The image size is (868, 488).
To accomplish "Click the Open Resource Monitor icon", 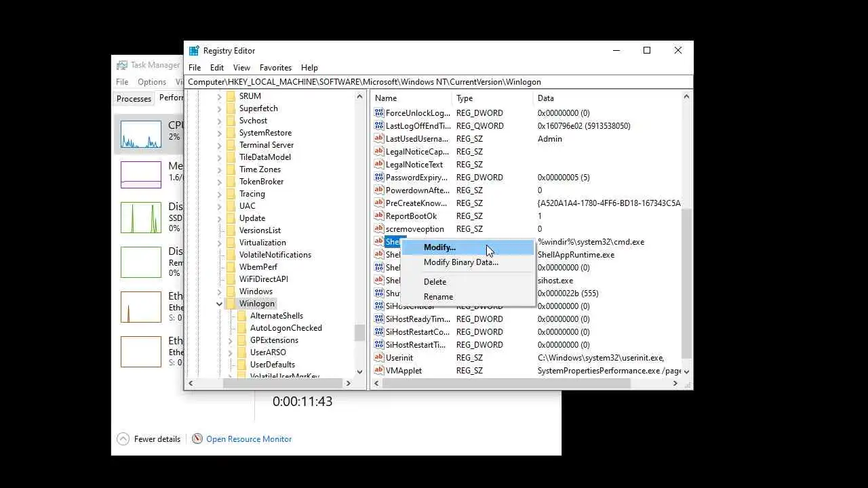I will 197,439.
